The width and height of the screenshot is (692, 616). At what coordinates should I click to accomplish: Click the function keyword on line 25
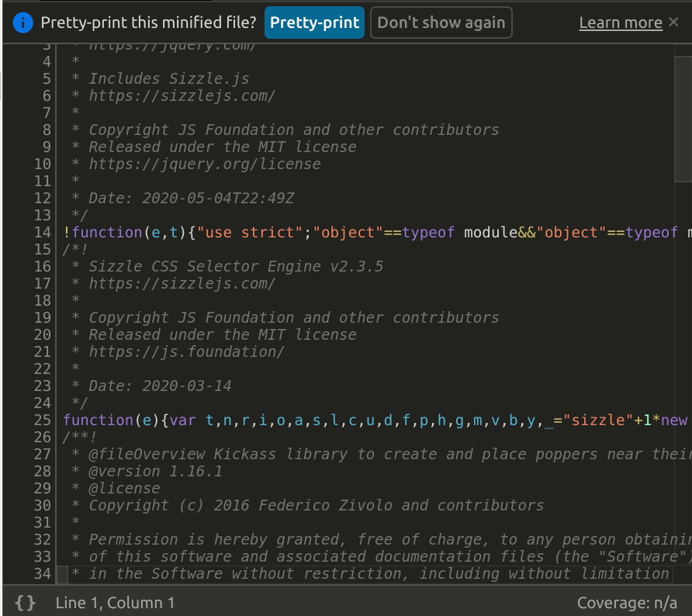(x=99, y=420)
